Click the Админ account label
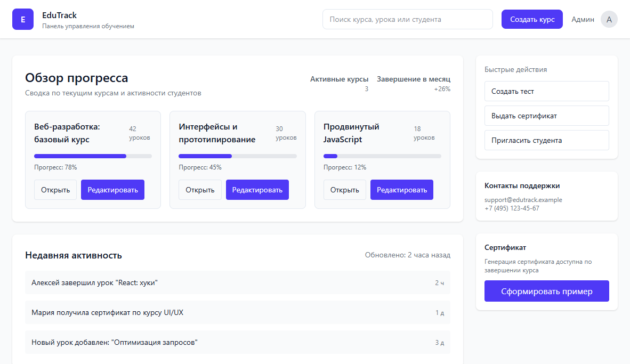The image size is (630, 364). coord(582,19)
